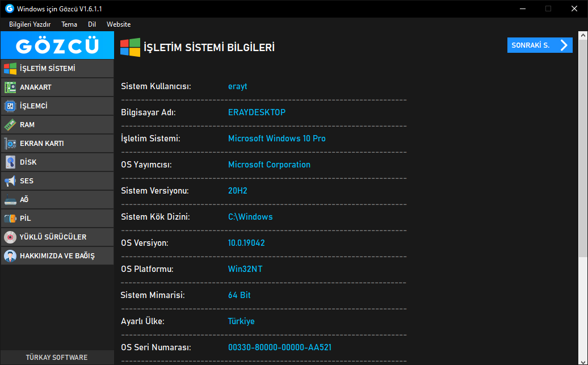
Task: Show the YÜKLÜ SÜRÜCÜLER list
Action: click(x=57, y=237)
